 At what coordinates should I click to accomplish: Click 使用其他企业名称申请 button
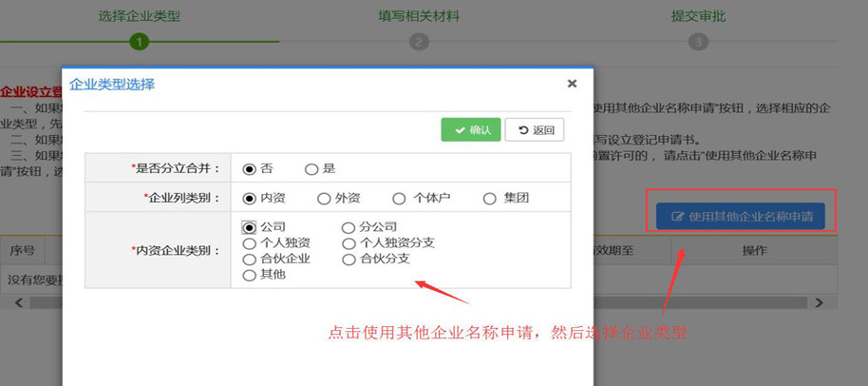741,216
